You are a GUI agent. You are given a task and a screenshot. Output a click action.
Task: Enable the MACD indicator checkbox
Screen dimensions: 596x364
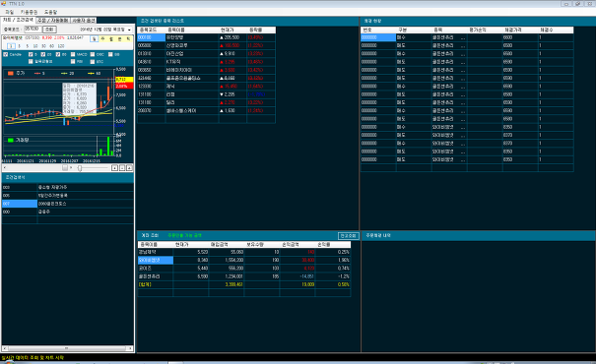pyautogui.click(x=73, y=55)
